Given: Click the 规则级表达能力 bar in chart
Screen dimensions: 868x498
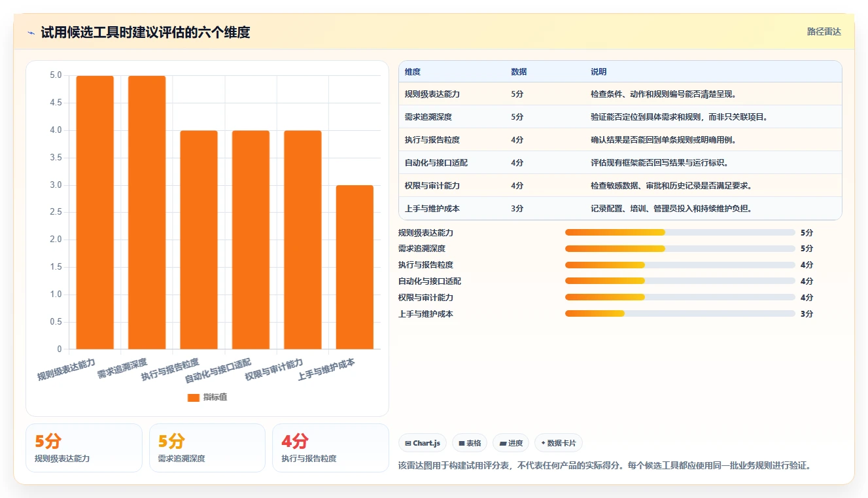Looking at the screenshot, I should click(x=95, y=212).
